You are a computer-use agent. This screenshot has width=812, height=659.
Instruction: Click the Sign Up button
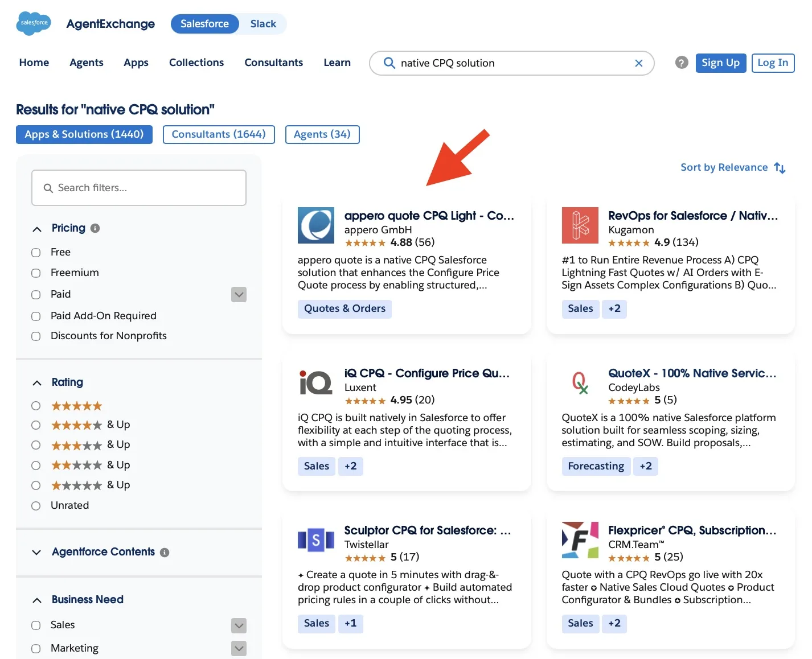click(x=720, y=63)
